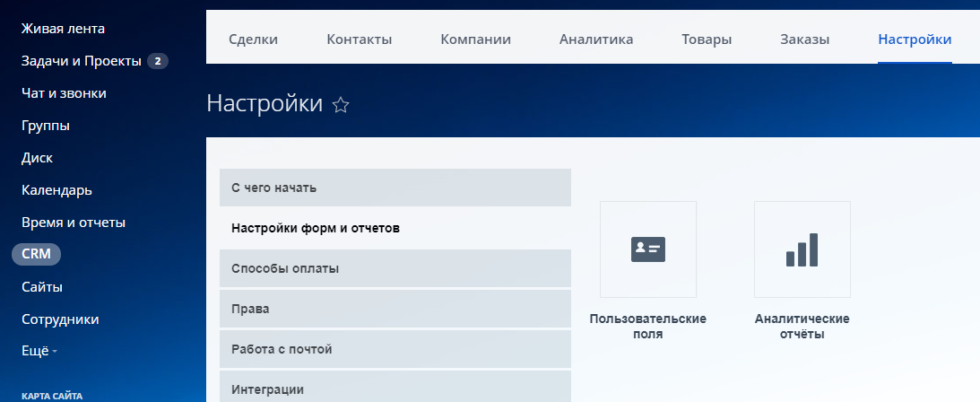This screenshot has height=402, width=980.
Task: Open Чат и звонки in sidebar
Action: [64, 93]
